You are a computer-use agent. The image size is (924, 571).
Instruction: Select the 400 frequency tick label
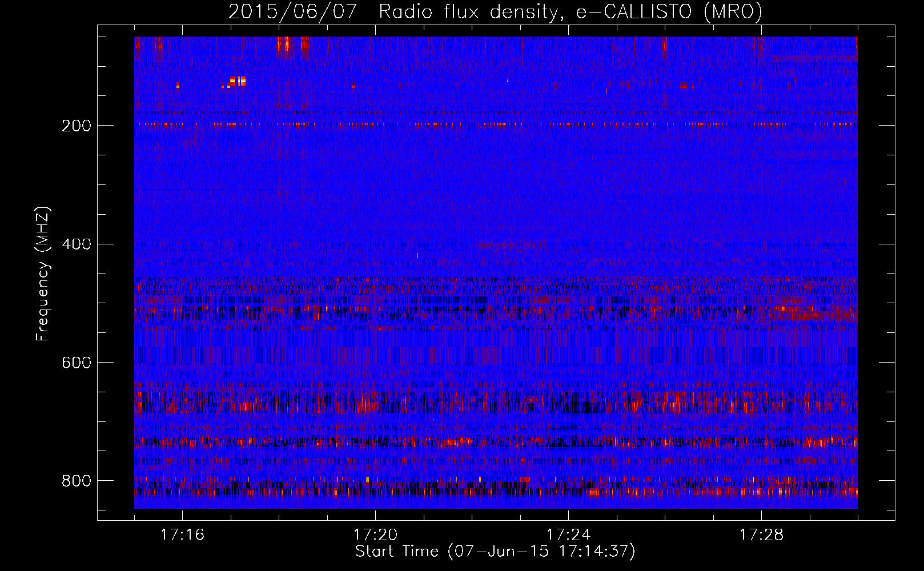click(77, 244)
